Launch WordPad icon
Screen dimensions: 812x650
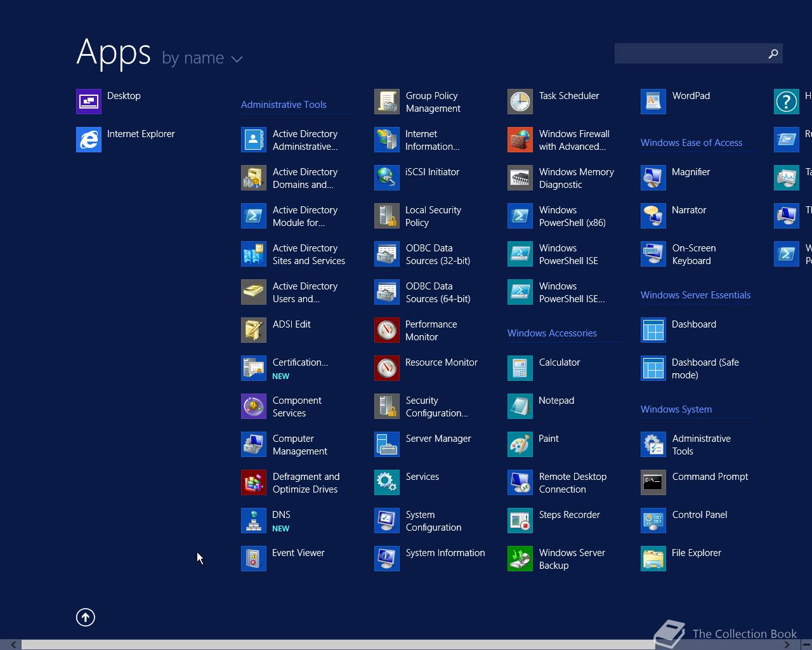pyautogui.click(x=653, y=102)
